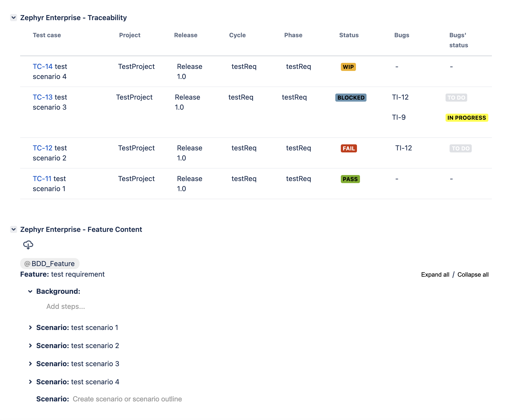Click Expand all scenarios
Screen dimensions: 511x420
coord(435,275)
